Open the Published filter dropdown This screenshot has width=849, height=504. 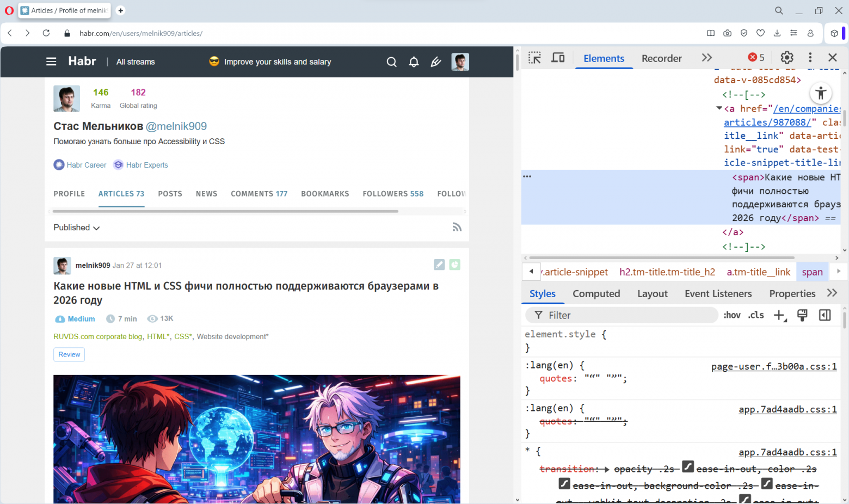77,228
